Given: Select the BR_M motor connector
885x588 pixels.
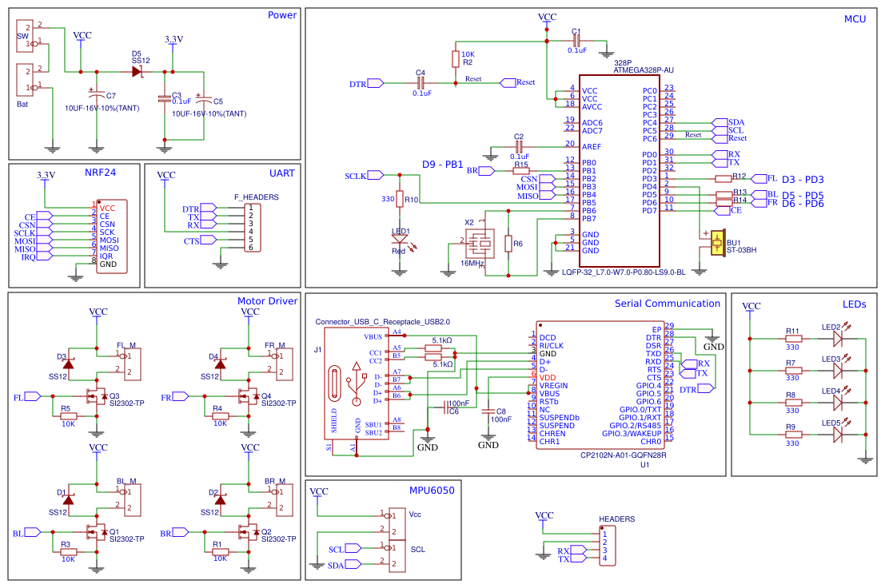Looking at the screenshot, I should pos(285,500).
